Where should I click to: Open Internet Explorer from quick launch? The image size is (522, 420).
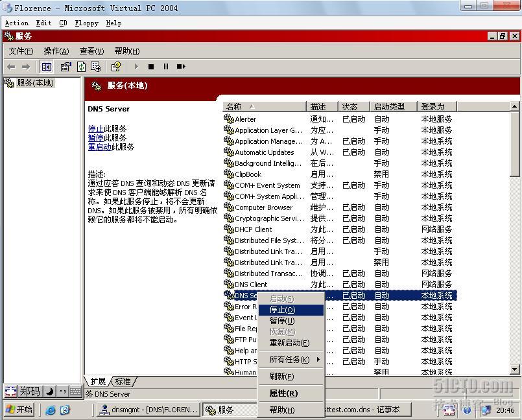[51, 410]
